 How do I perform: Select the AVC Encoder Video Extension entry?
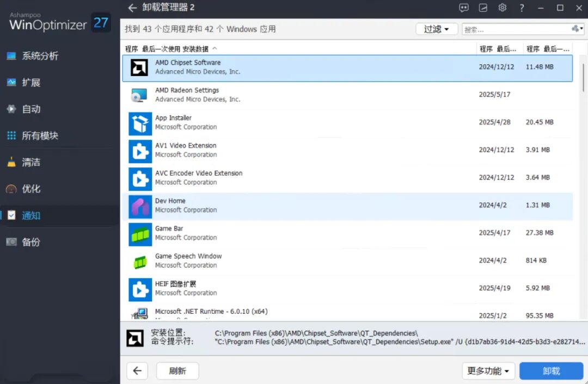coord(347,178)
